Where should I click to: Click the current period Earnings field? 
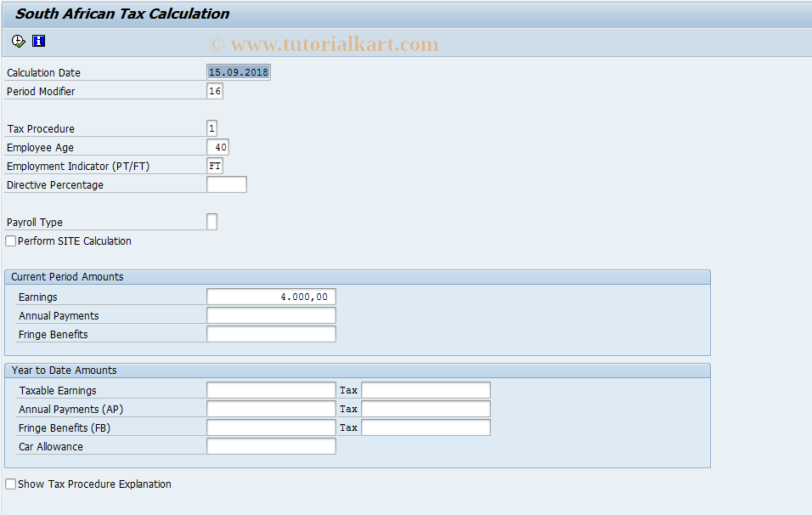(x=271, y=297)
